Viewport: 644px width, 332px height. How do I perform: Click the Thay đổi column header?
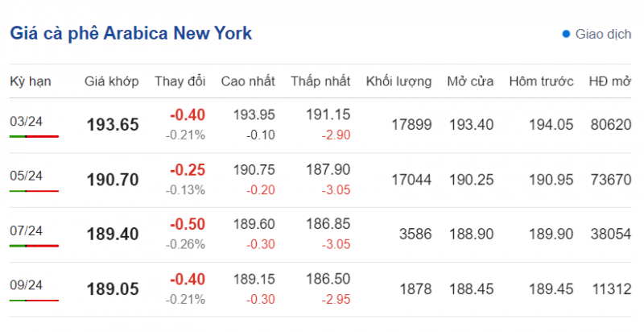(x=180, y=81)
